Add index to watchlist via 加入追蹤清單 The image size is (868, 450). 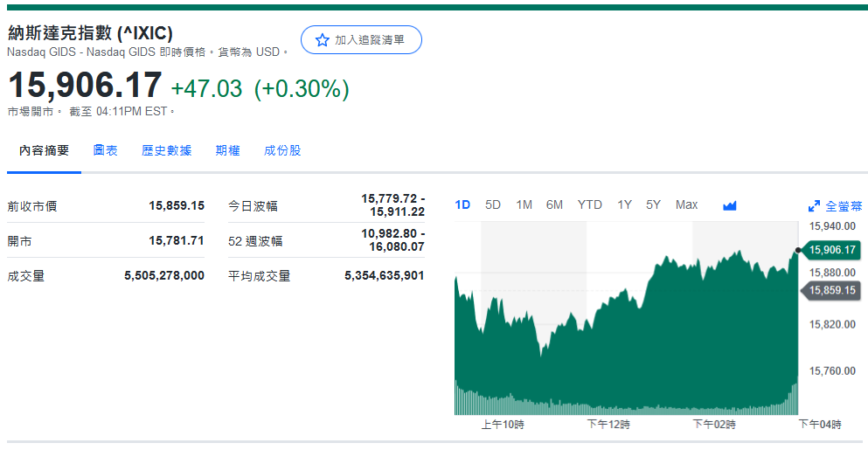point(361,40)
